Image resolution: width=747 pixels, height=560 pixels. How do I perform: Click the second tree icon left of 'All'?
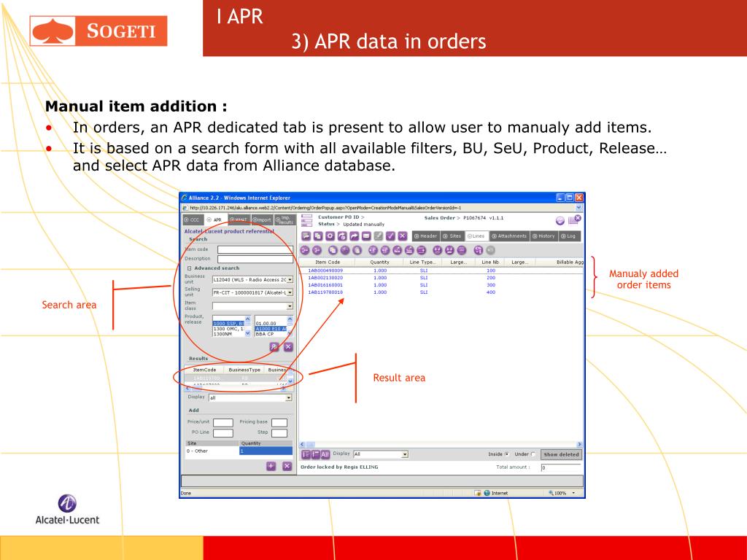click(x=315, y=454)
